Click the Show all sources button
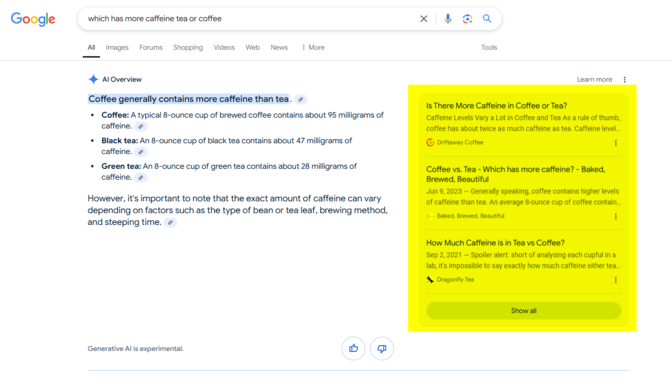672x380 pixels. click(524, 311)
